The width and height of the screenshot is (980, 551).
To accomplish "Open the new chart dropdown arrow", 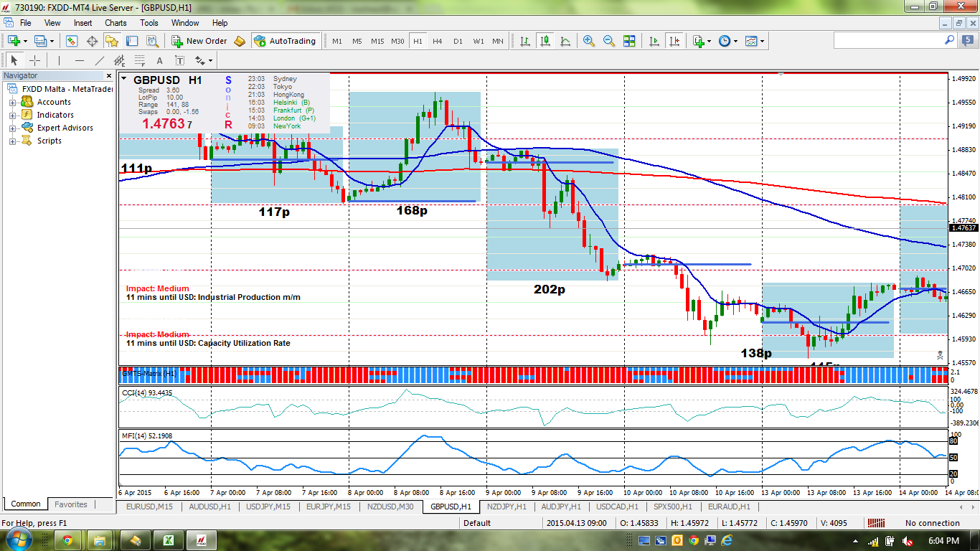I will [24, 41].
